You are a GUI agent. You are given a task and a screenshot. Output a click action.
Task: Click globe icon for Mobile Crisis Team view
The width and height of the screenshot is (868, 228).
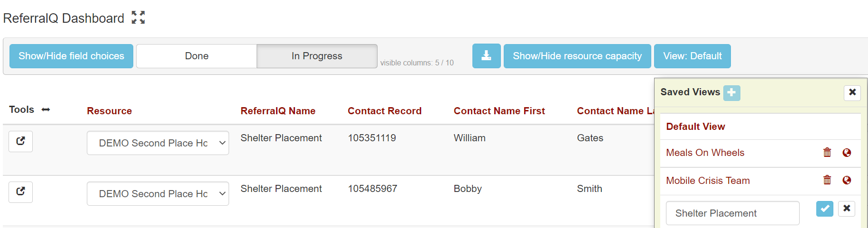pos(847,180)
